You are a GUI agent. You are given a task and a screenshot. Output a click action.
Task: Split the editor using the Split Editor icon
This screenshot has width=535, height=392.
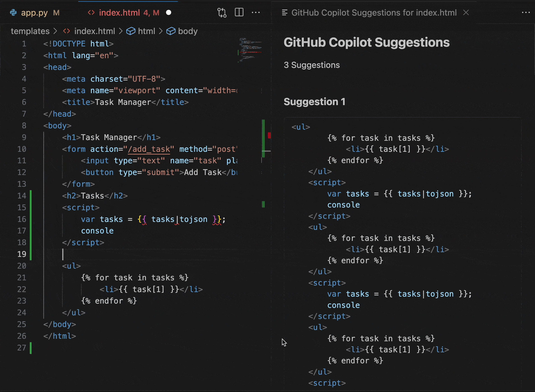pos(239,13)
